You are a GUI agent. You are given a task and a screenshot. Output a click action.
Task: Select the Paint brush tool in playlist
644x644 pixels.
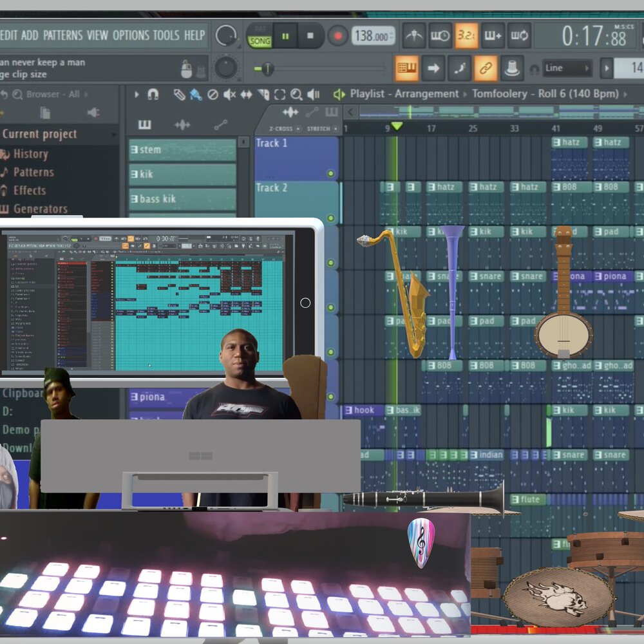pos(196,95)
